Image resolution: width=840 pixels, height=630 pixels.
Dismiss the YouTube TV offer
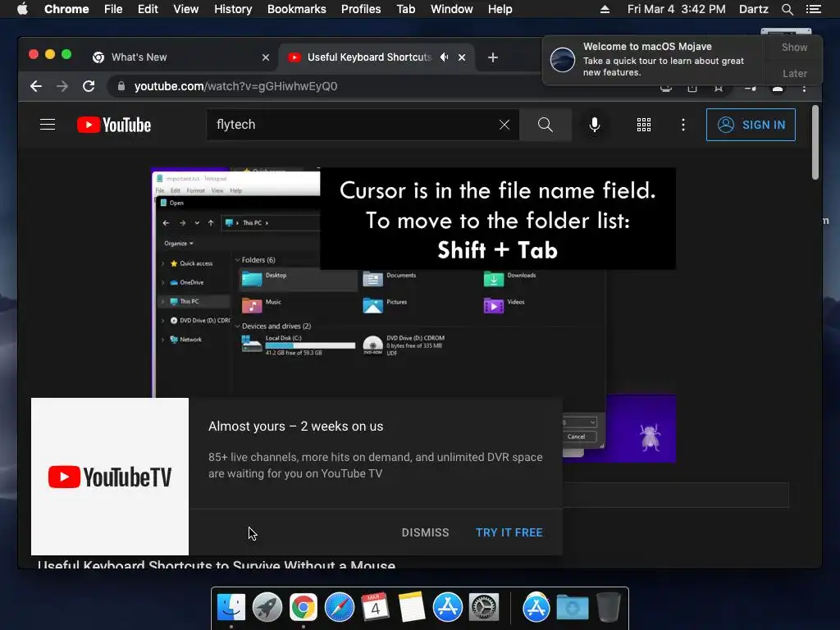point(426,532)
